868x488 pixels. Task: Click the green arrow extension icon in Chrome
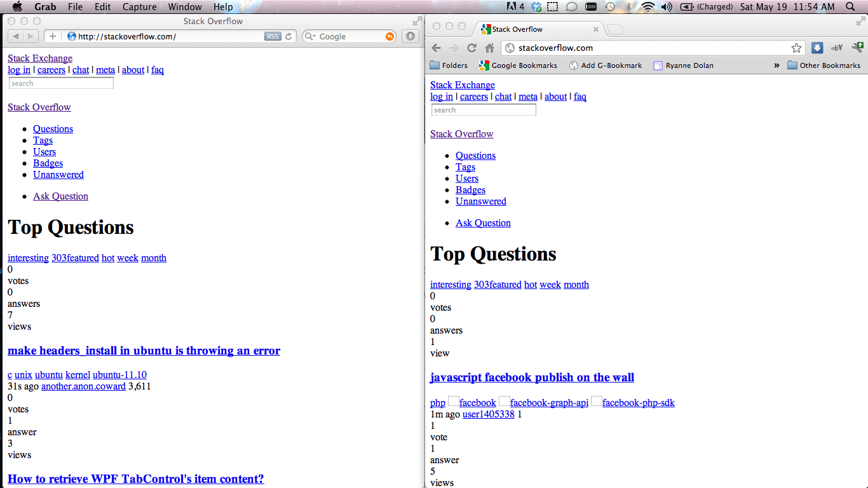[x=857, y=47]
